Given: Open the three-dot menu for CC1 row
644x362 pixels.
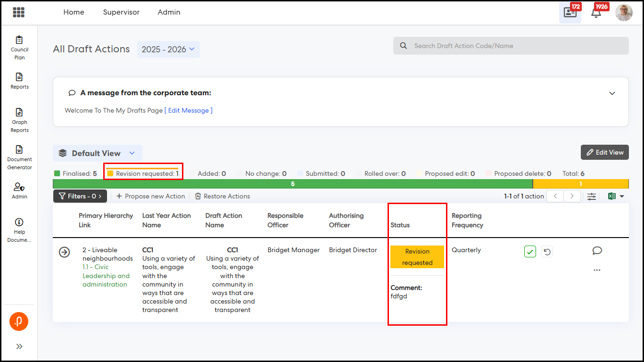Looking at the screenshot, I should [597, 270].
